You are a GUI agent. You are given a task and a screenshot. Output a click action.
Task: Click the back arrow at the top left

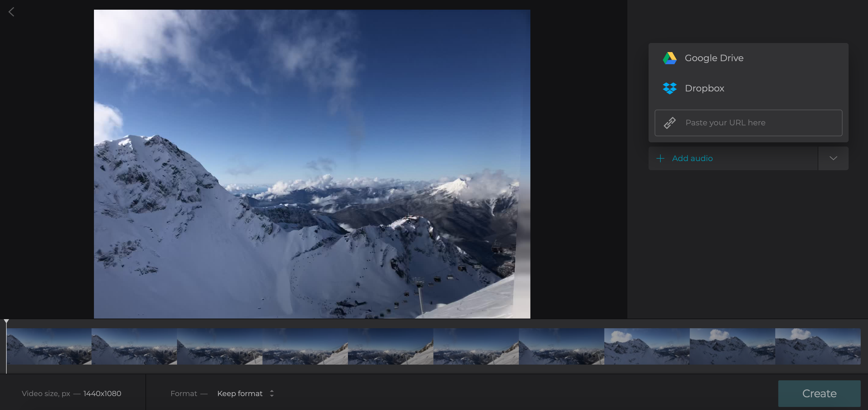(x=11, y=12)
